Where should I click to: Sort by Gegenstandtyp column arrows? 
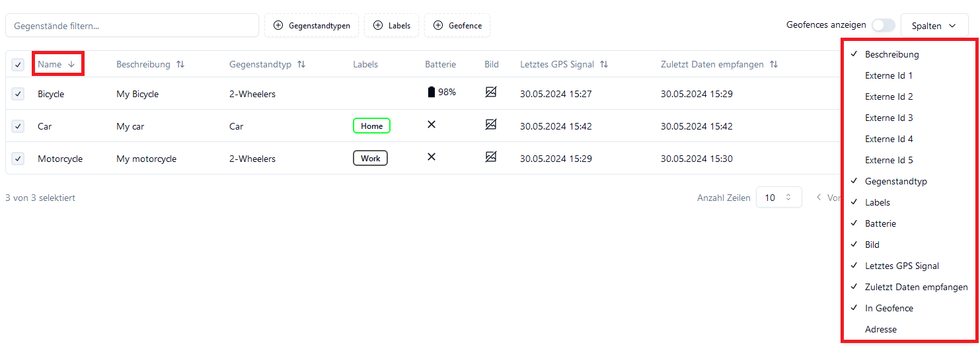pyautogui.click(x=301, y=65)
